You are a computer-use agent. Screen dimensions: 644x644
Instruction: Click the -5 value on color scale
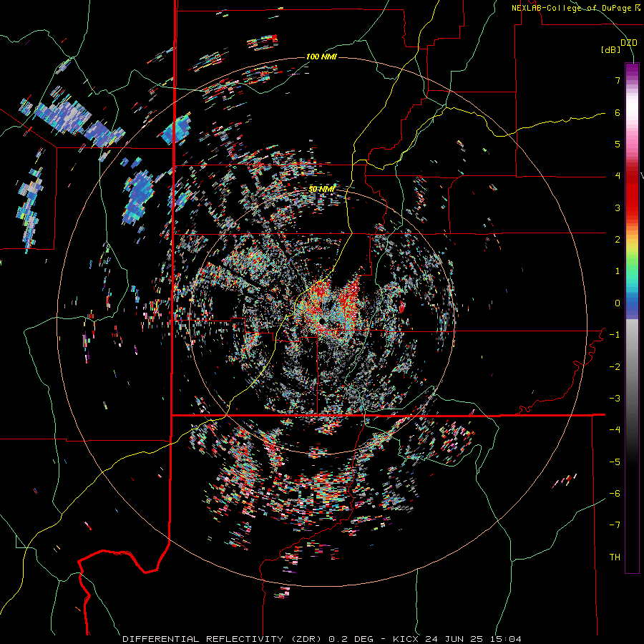615,462
